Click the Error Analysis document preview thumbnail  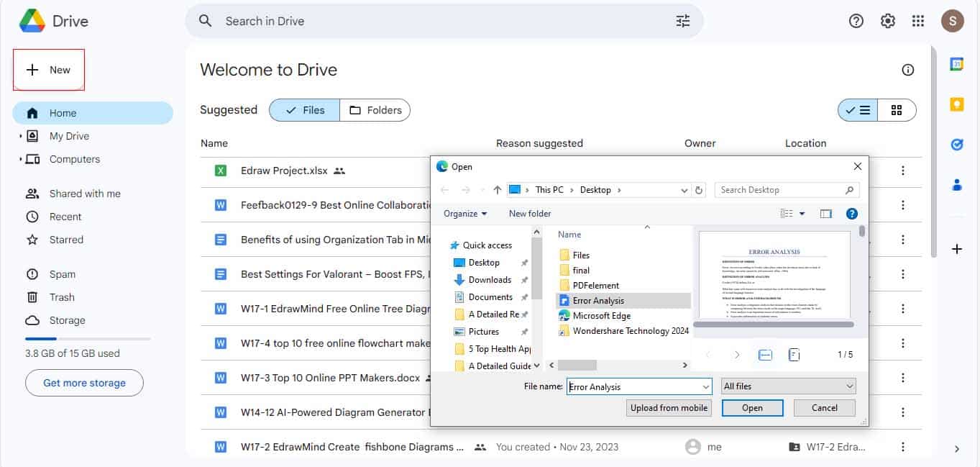point(774,275)
